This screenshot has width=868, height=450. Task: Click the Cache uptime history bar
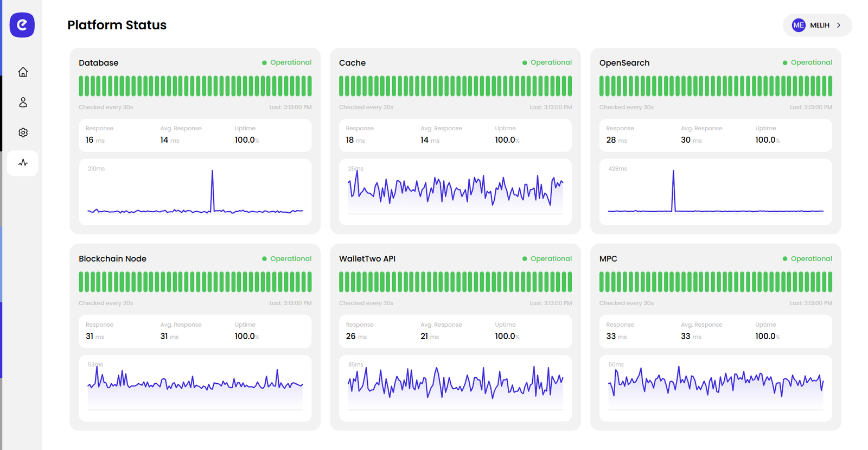point(455,86)
